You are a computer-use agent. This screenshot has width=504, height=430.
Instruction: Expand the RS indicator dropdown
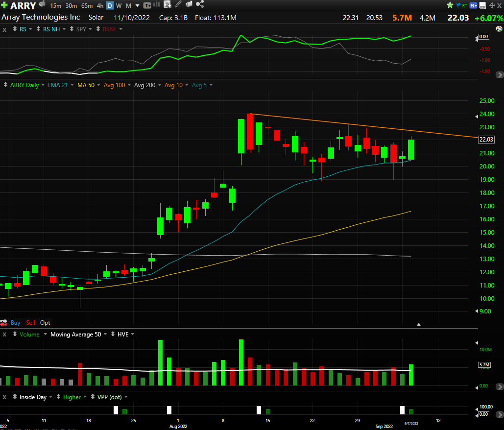30,29
